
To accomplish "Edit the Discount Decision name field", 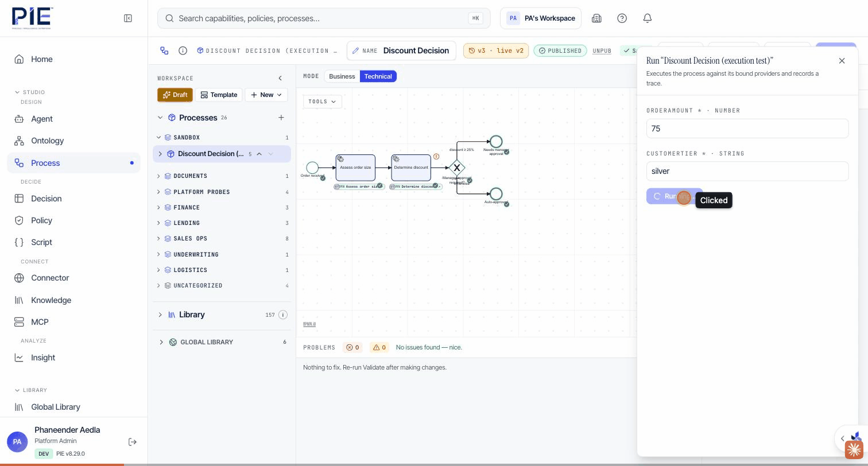I will [401, 51].
